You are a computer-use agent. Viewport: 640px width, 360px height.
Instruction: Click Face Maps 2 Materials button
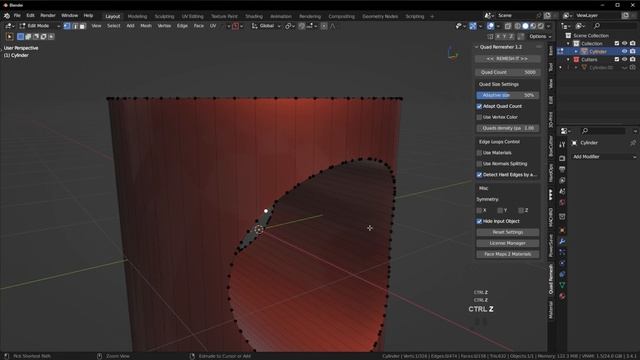507,254
